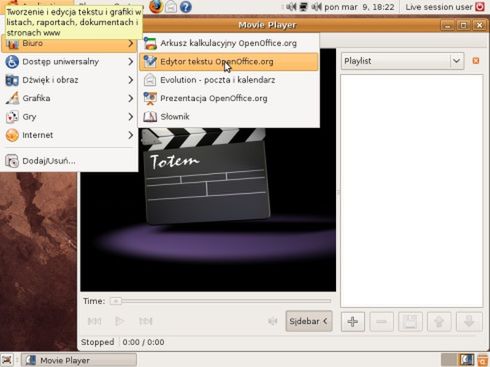Click the Time seek slider
The width and height of the screenshot is (490, 367).
pos(221,301)
